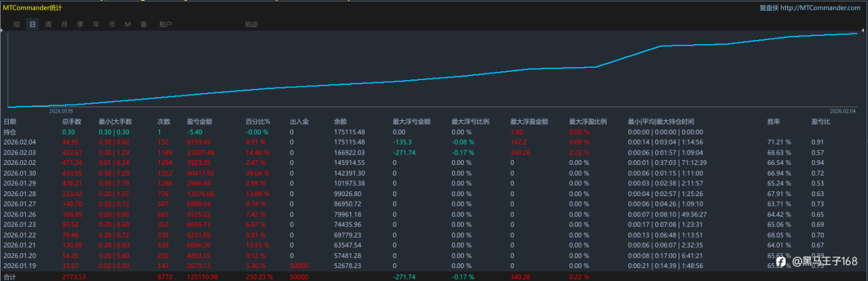Select the 2026.01.20 date row
868x281 pixels.
point(434,257)
